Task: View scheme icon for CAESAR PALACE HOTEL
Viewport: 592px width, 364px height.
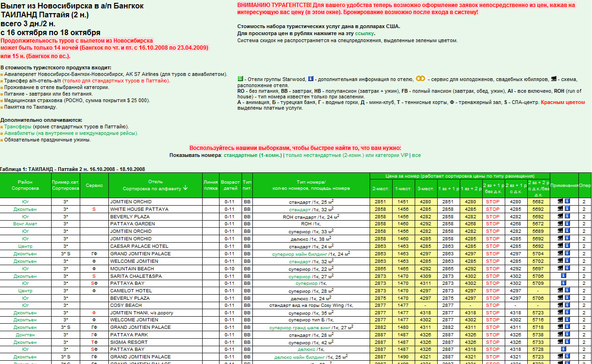Action: tap(560, 246)
